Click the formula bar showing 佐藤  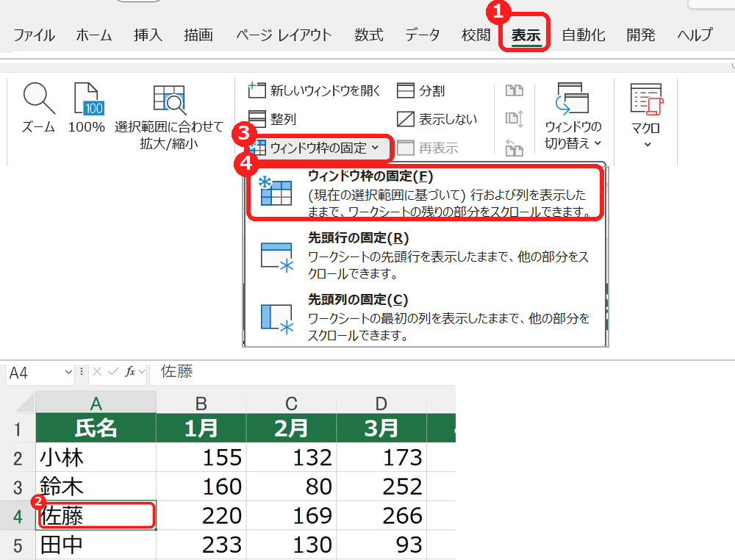coord(302,372)
